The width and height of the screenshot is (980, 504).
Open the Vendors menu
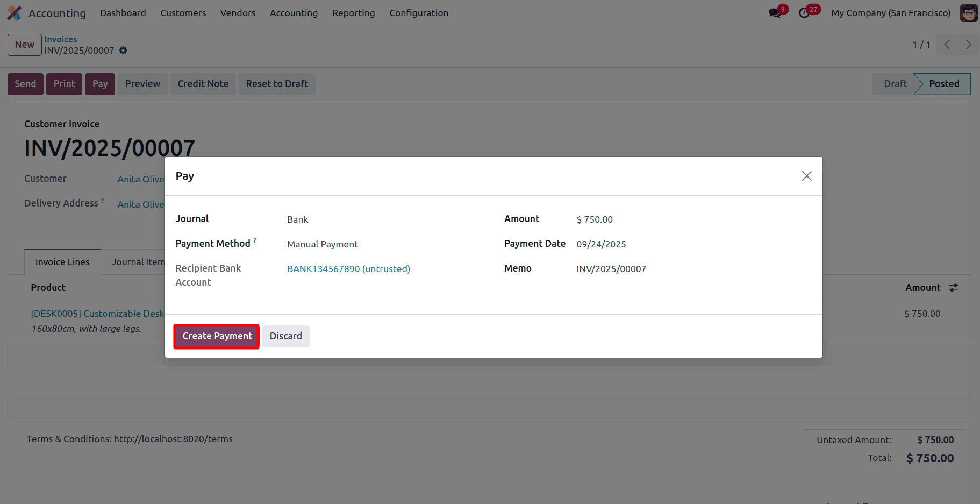[x=238, y=13]
